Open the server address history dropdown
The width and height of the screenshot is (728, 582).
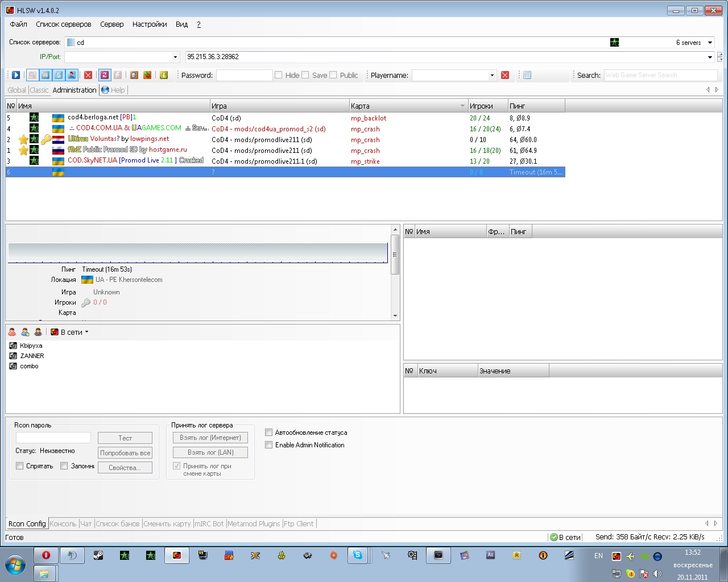(710, 57)
